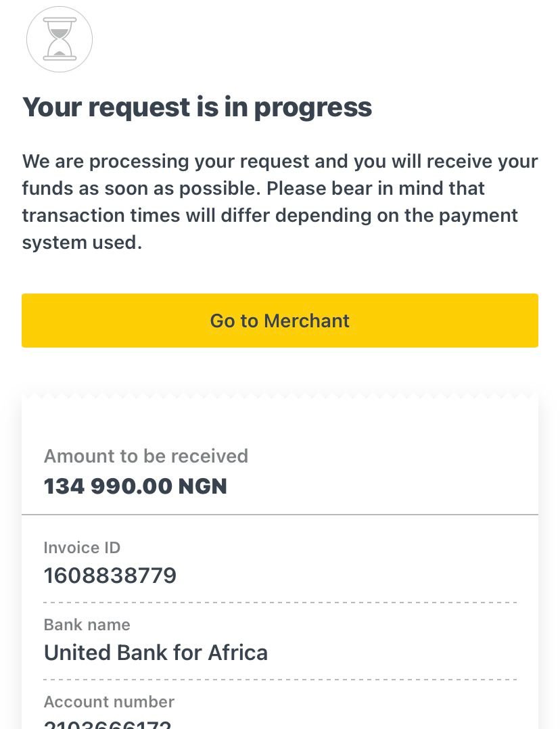Viewport: 560px width, 729px height.
Task: Click the dashed divider below Bank name
Action: 279,679
